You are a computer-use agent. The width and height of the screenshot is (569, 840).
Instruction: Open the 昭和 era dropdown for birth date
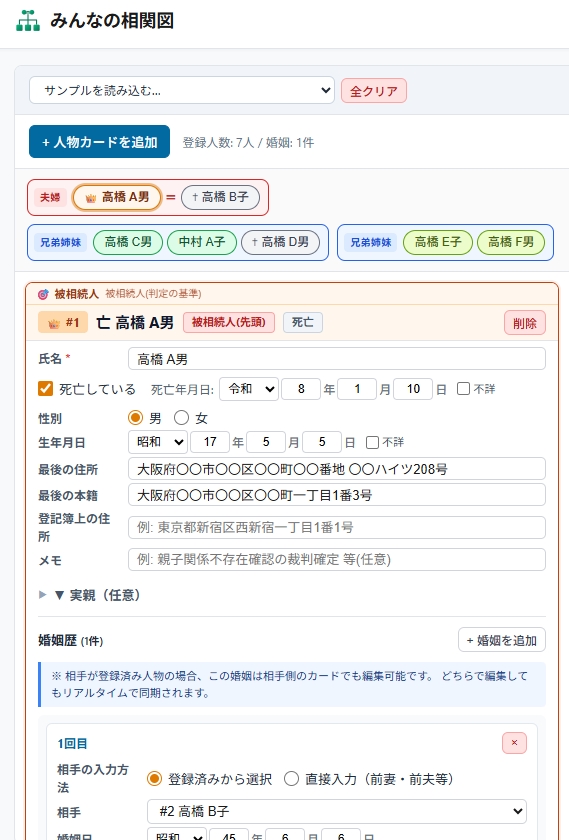tap(158, 442)
